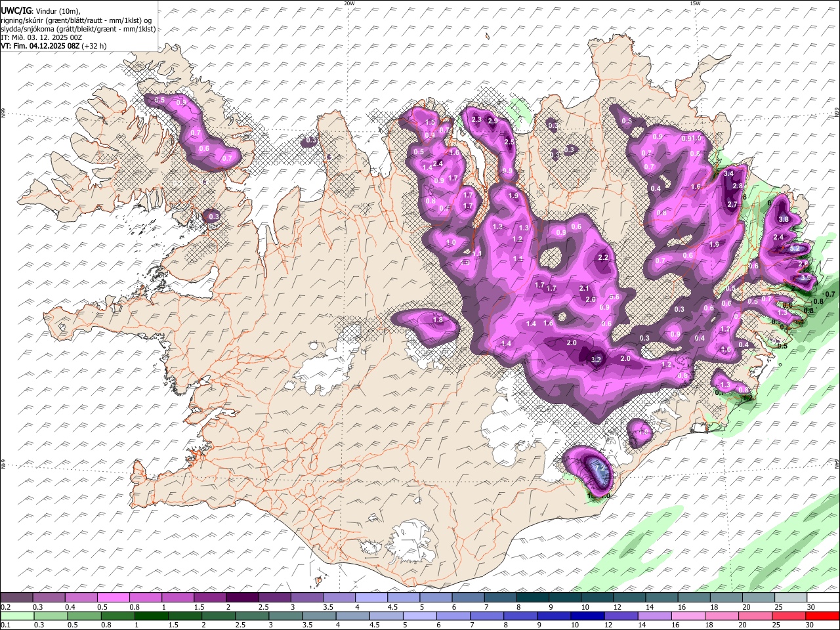Click upper legend swatch between 8 and 9
Viewport: 840px width, 630px height.
(532, 598)
